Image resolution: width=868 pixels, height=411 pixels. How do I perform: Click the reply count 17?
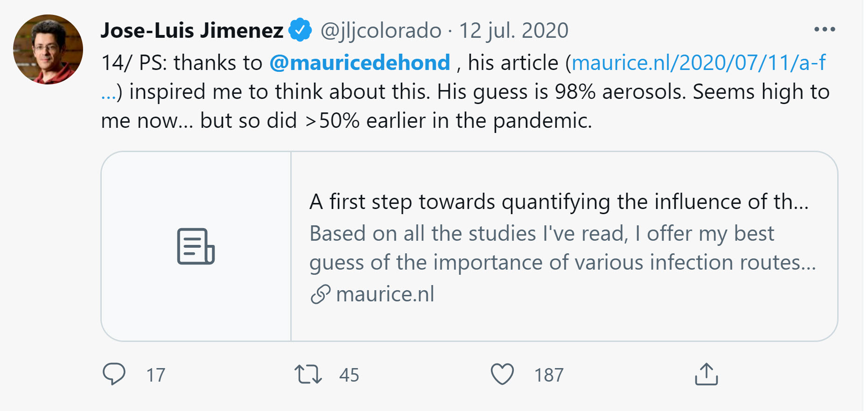click(156, 375)
